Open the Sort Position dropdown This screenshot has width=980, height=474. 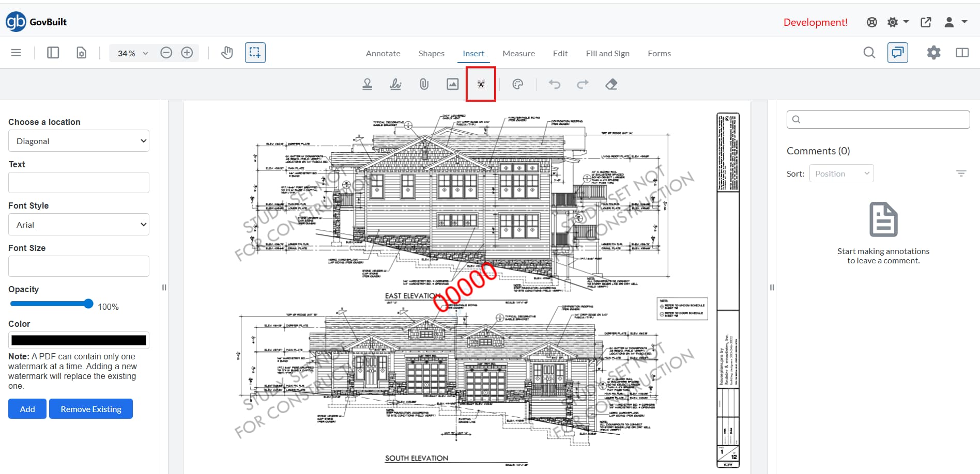tap(841, 173)
